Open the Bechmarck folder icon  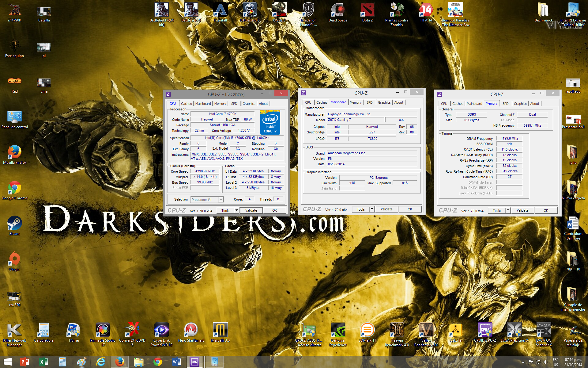[544, 12]
